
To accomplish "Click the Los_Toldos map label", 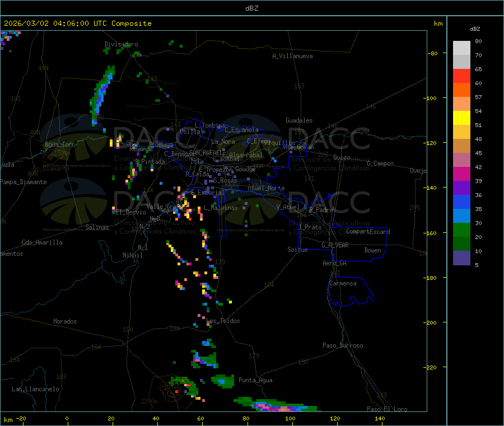I will (x=223, y=321).
